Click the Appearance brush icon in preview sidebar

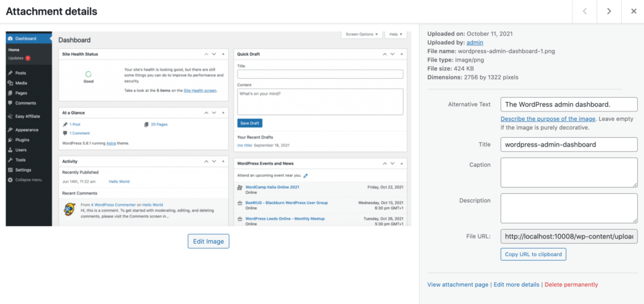(10, 130)
